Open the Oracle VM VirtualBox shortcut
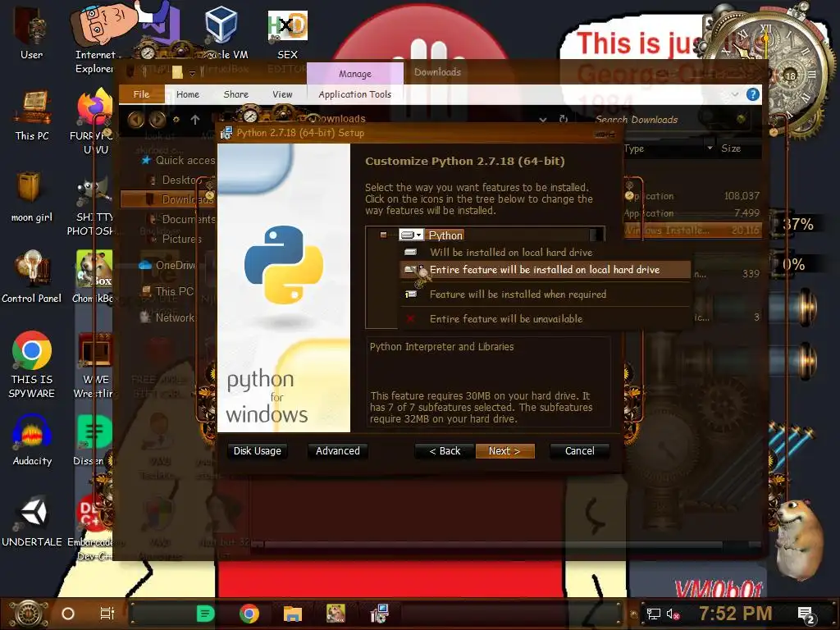 tap(222, 33)
